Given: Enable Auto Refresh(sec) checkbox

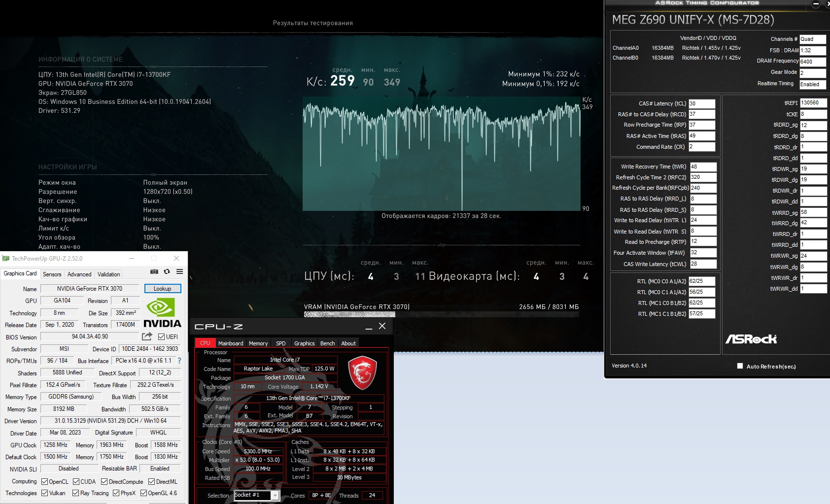Looking at the screenshot, I should (x=740, y=366).
